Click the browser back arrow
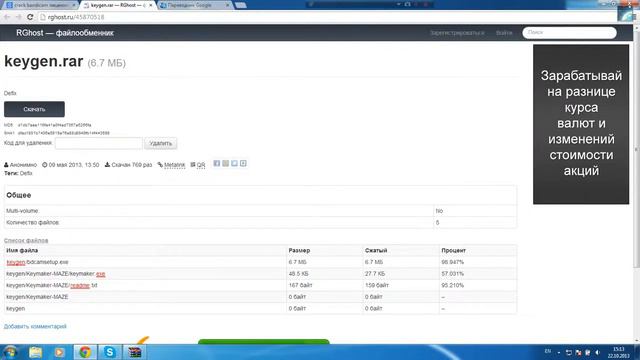The image size is (640, 360). (7, 17)
